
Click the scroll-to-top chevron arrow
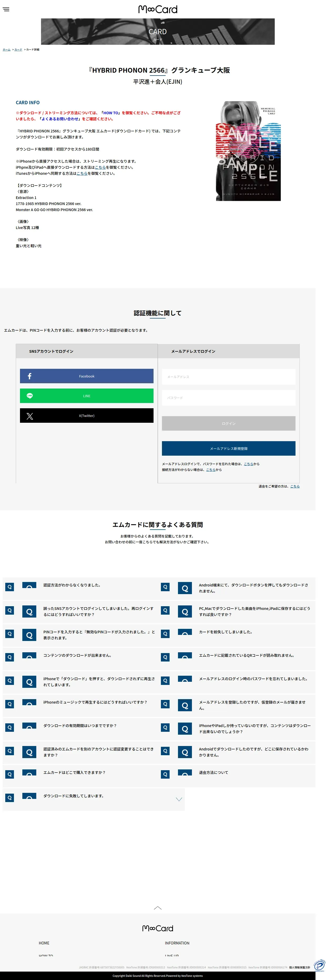158,908
